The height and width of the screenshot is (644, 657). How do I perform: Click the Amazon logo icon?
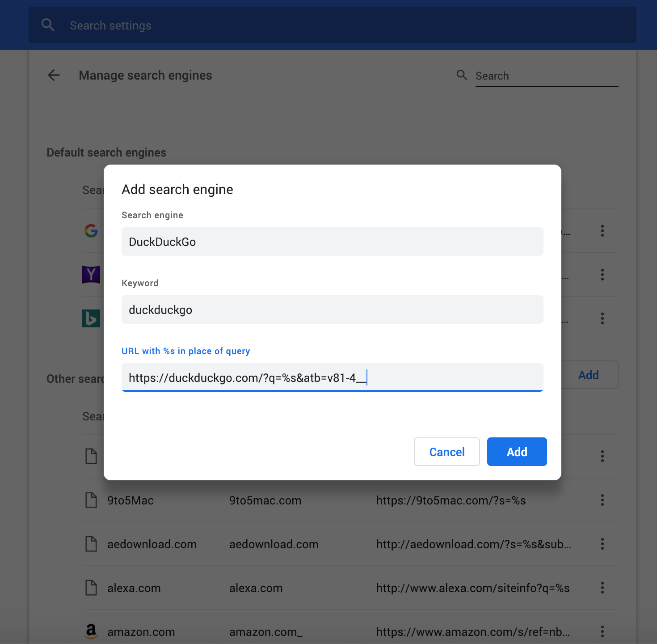point(91,631)
